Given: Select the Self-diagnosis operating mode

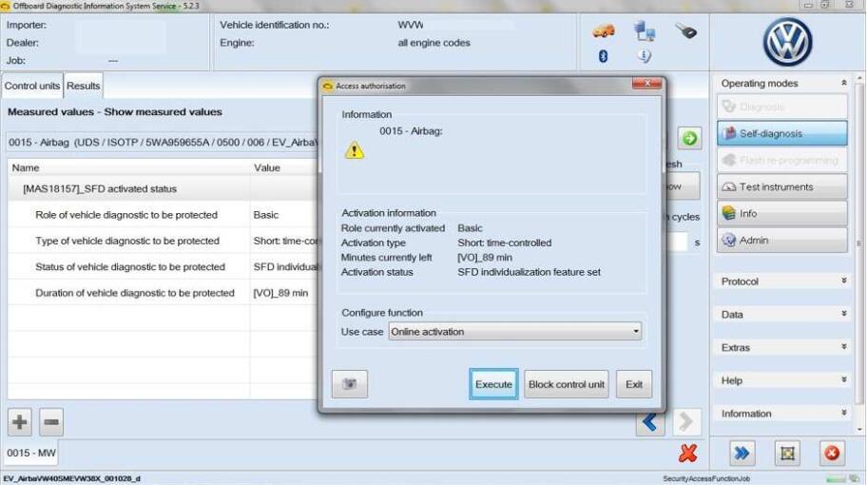Looking at the screenshot, I should pyautogui.click(x=781, y=133).
